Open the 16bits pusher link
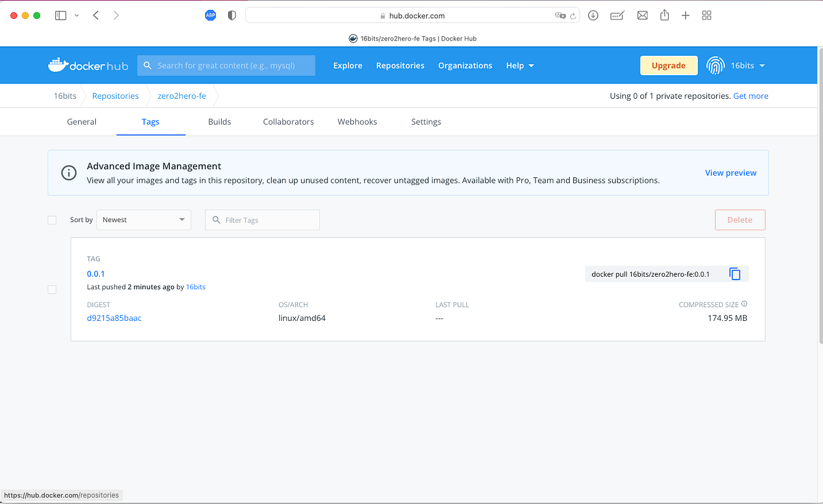The height and width of the screenshot is (504, 823). click(196, 287)
